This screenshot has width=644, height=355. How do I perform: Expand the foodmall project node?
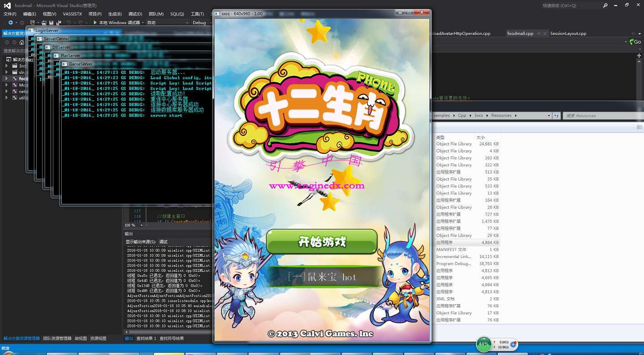coord(6,78)
